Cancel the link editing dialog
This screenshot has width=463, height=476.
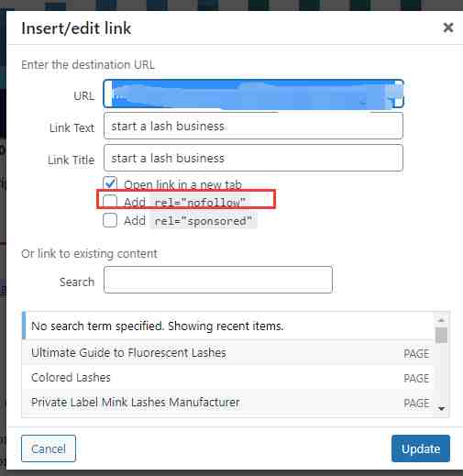49,448
